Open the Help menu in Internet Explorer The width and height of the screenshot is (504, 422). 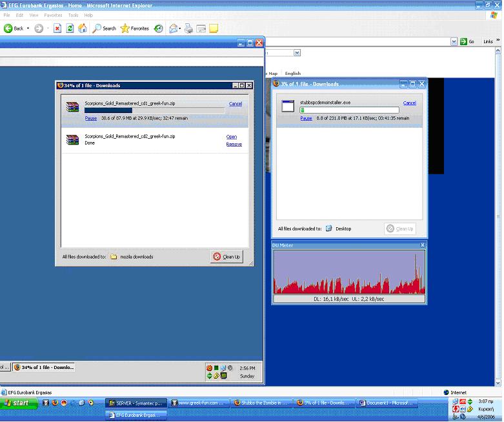pyautogui.click(x=88, y=15)
